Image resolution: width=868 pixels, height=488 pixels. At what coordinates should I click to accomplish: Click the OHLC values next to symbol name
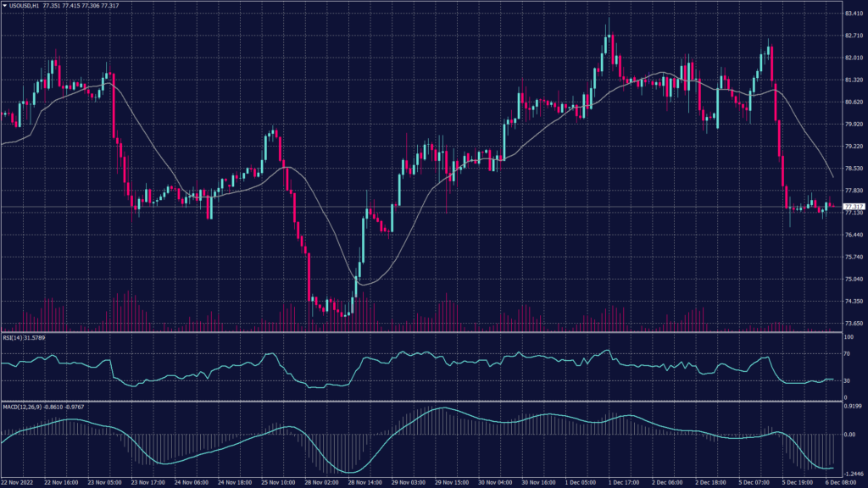pos(81,5)
